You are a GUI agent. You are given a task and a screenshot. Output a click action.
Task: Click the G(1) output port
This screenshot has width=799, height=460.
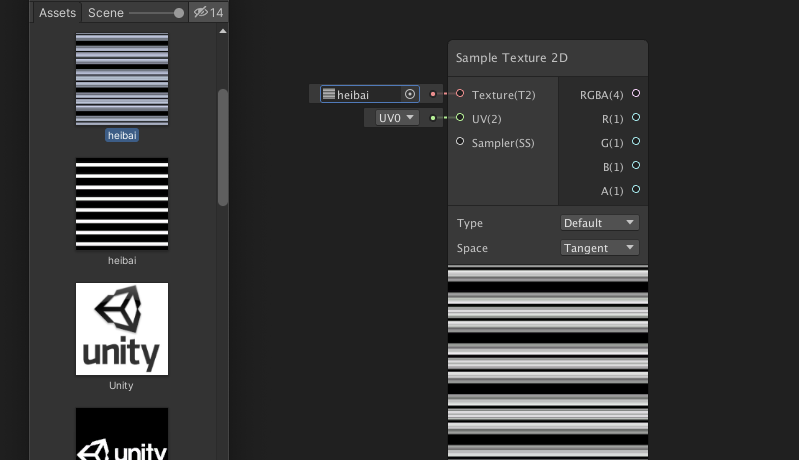(636, 141)
